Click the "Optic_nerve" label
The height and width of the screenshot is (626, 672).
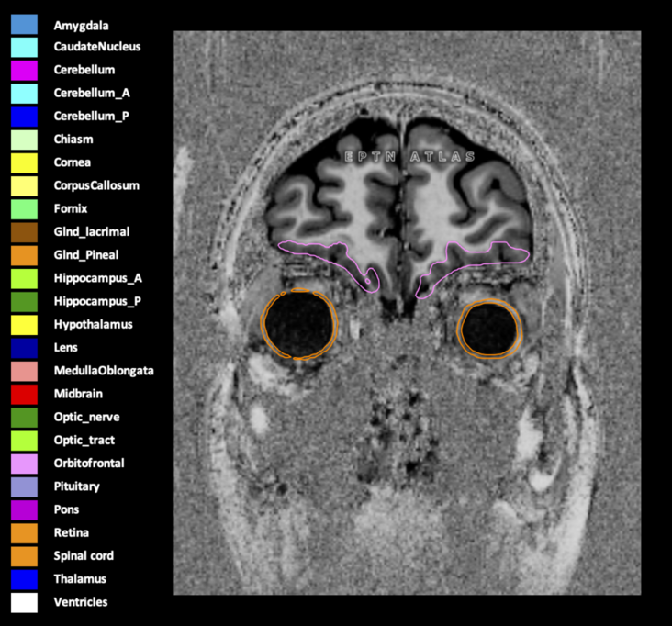tap(86, 417)
